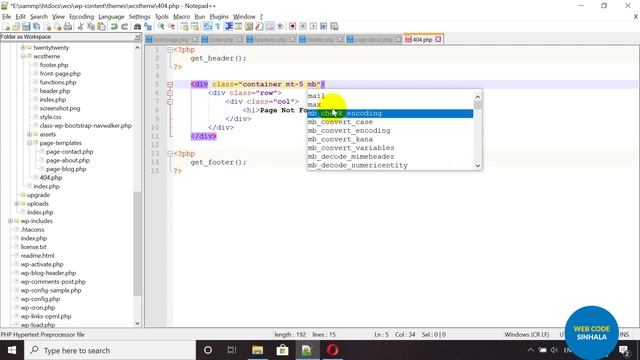Toggle Synchronize Vertical Scrolling
The height and width of the screenshot is (360, 640).
(x=185, y=27)
